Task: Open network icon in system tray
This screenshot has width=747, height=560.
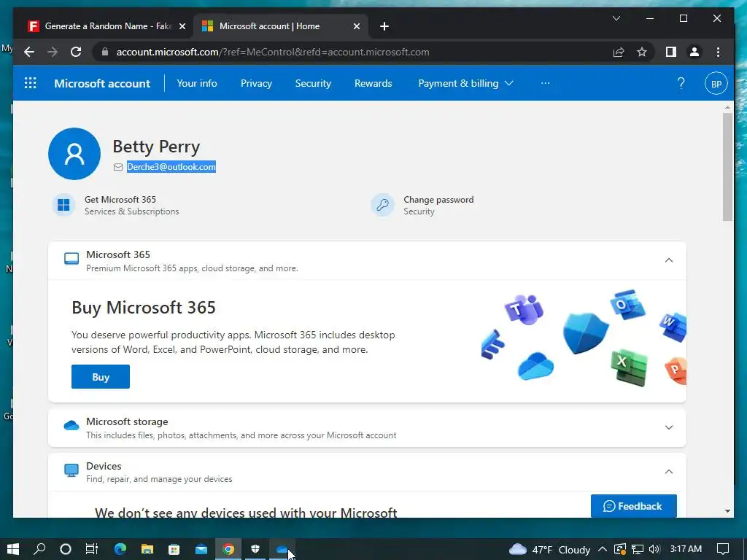Action: tap(638, 549)
